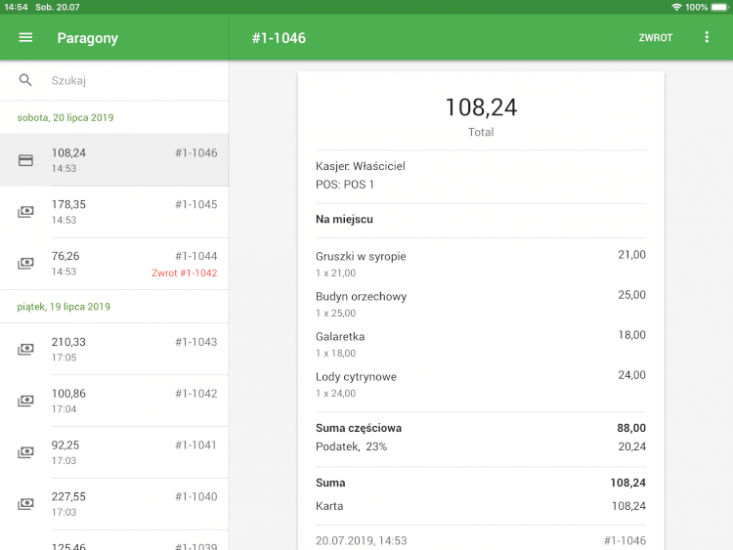
Task: Click the search magnifier icon
Action: 26,80
